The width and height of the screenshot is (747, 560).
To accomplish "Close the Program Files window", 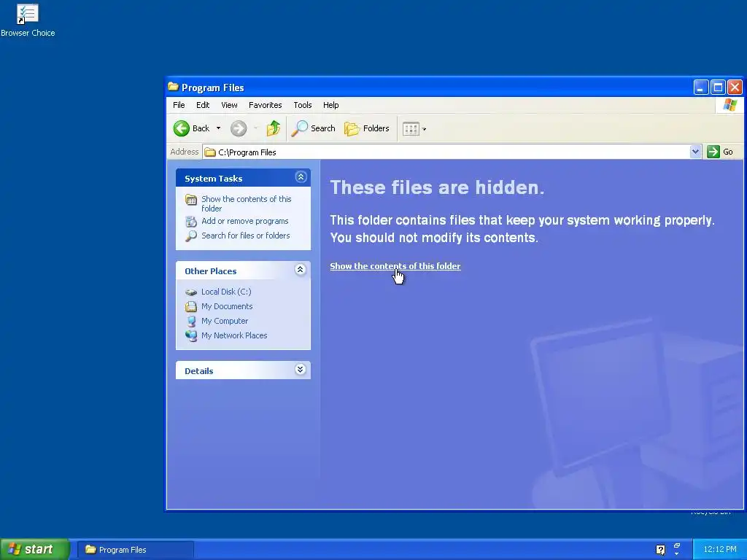I will pos(735,87).
